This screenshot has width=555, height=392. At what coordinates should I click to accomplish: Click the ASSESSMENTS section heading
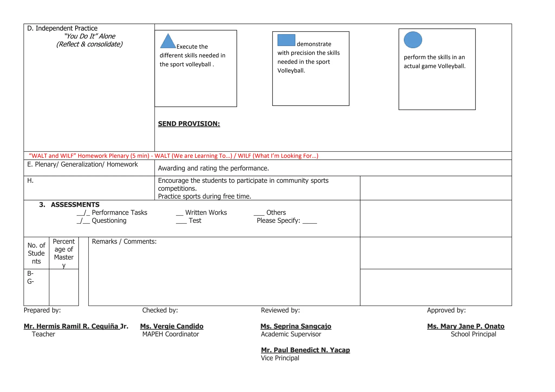coord(75,205)
